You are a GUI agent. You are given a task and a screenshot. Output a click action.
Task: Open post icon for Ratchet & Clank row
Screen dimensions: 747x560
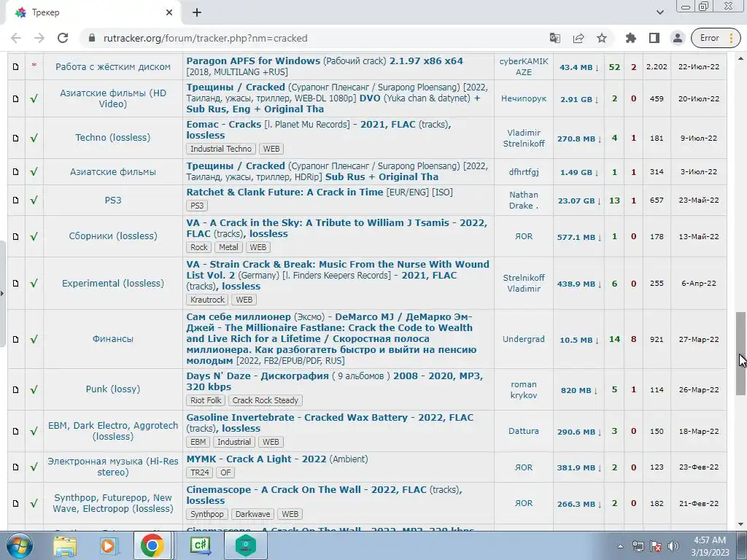16,201
